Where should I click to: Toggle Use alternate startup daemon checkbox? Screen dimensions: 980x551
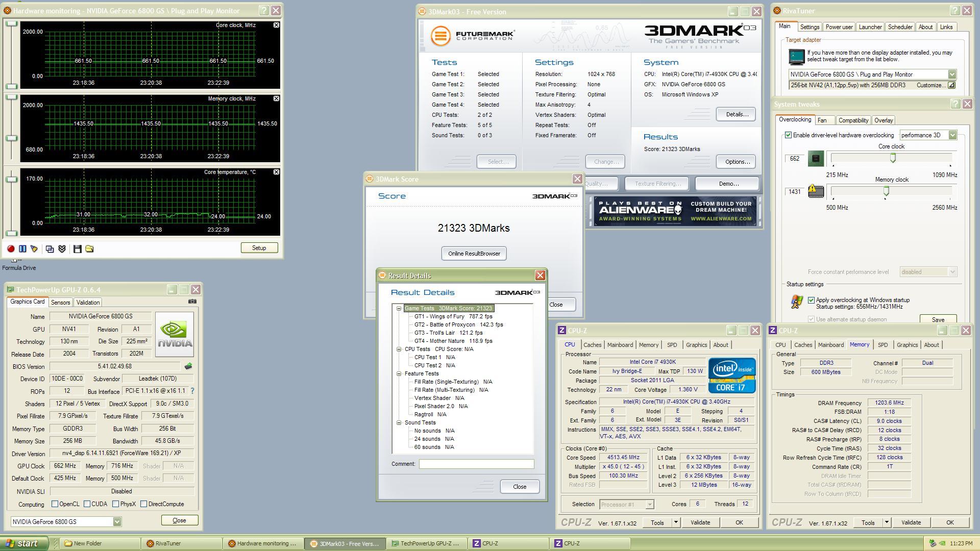[x=811, y=319]
